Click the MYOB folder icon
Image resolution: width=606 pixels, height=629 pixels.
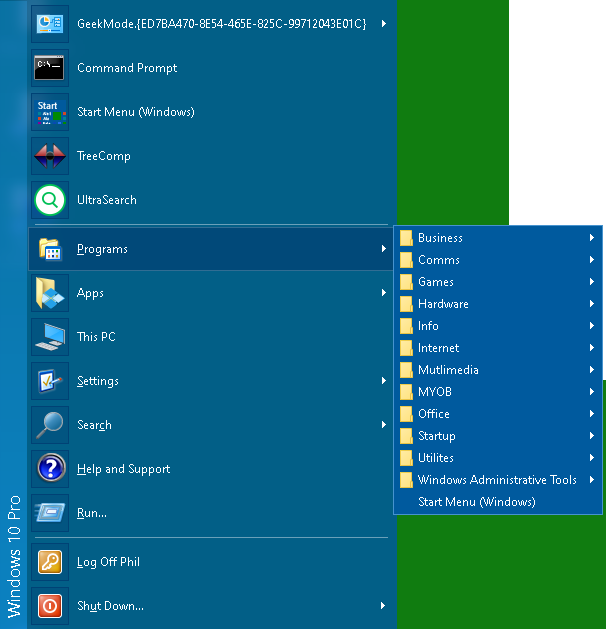406,392
